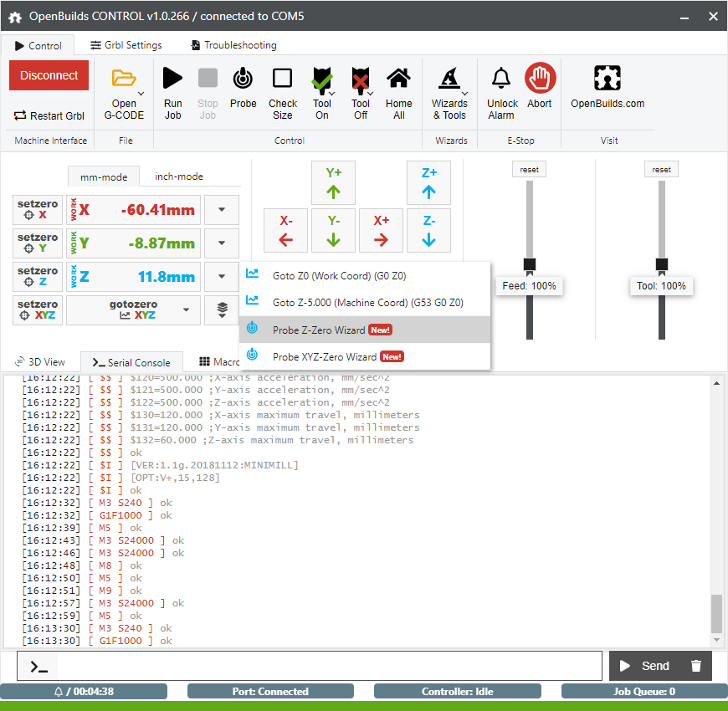Open the Wizards & Tools icon

coord(450,88)
